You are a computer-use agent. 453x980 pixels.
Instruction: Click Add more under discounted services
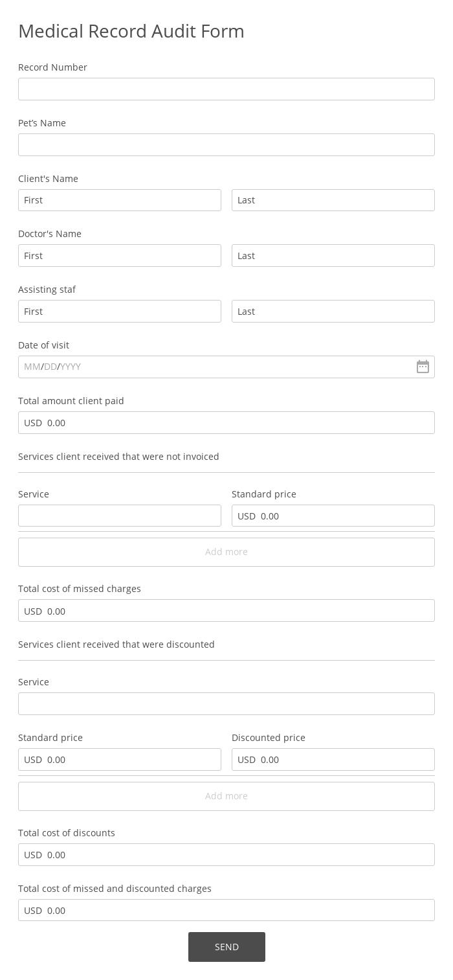pyautogui.click(x=226, y=796)
